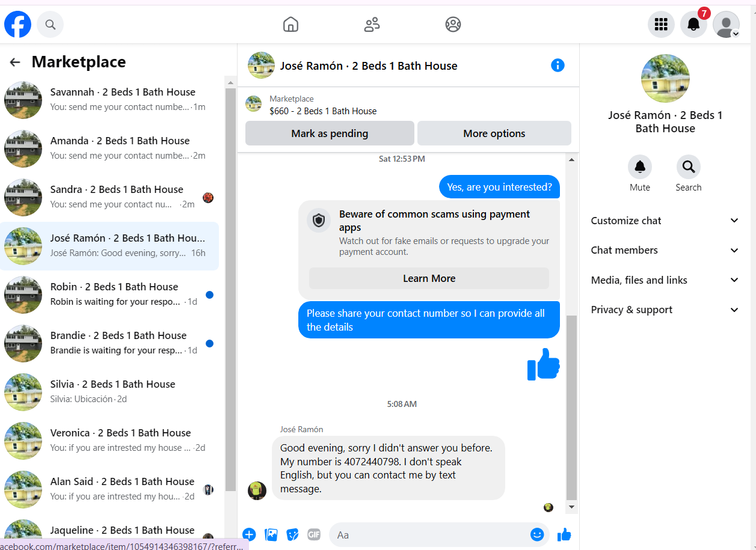The width and height of the screenshot is (756, 550).
Task: Click message "Please share your contact number"
Action: (x=429, y=320)
